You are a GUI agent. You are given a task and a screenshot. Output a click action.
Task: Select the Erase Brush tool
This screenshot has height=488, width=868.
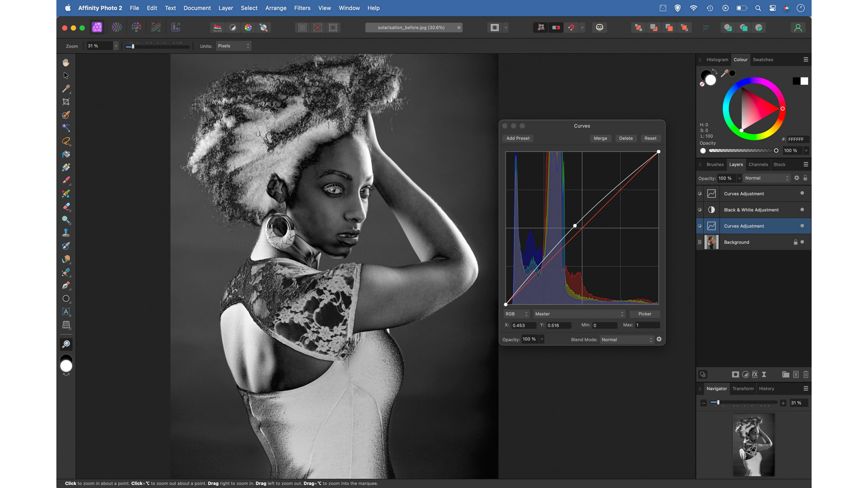click(66, 207)
